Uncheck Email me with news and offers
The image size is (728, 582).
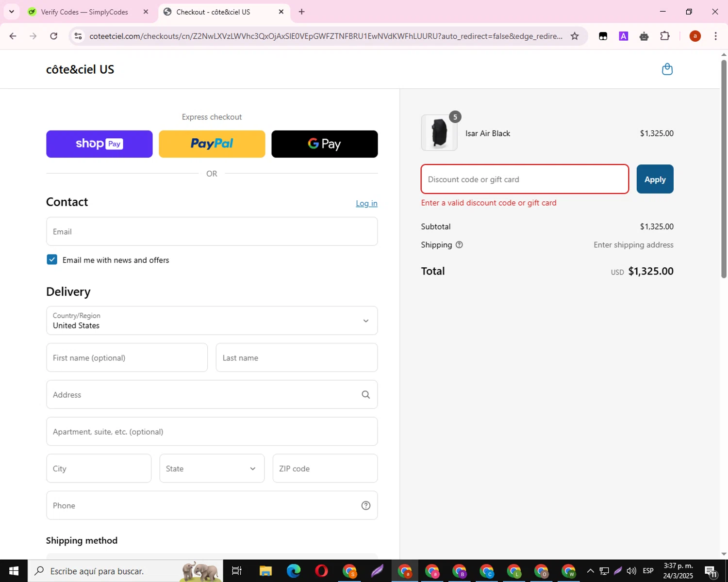click(52, 259)
